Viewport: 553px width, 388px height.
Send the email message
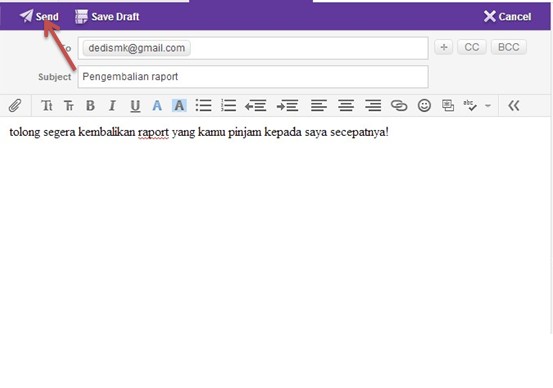pyautogui.click(x=39, y=16)
